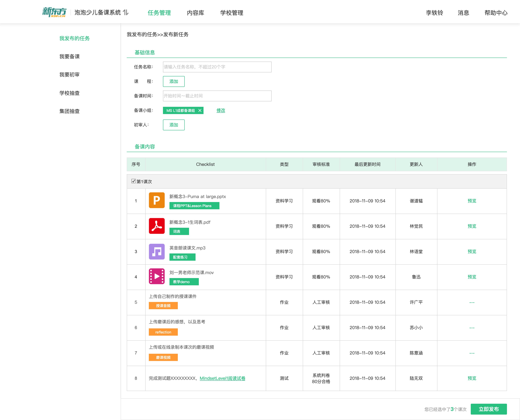The width and height of the screenshot is (520, 420).
Task: Click 添加 button next to 初审人
Action: coord(174,125)
